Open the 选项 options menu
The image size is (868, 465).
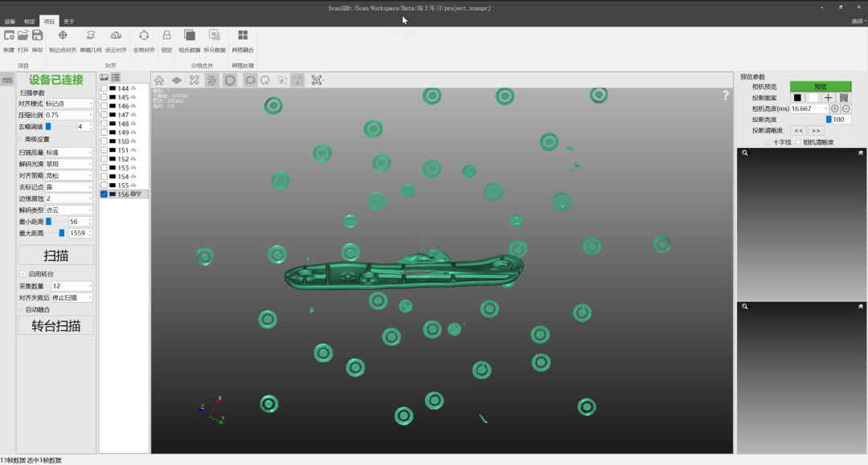click(858, 22)
